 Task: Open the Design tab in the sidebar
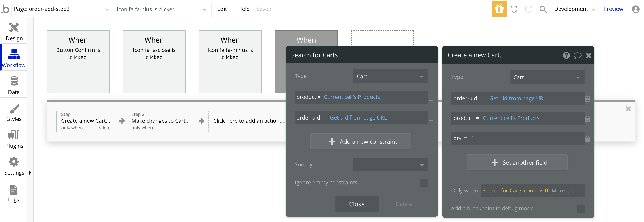(x=14, y=32)
